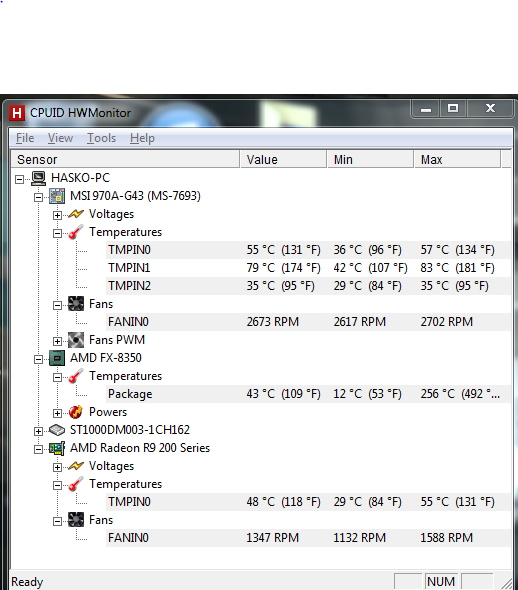The height and width of the screenshot is (590, 518).
Task: Click the Voltages lightning icon under AMD Radeon R9
Action: [x=76, y=466]
